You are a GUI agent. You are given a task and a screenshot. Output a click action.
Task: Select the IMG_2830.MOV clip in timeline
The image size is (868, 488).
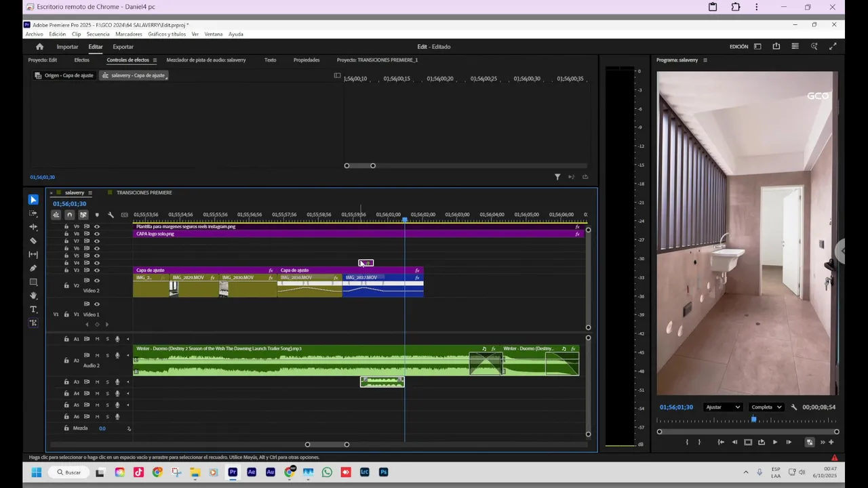point(248,285)
